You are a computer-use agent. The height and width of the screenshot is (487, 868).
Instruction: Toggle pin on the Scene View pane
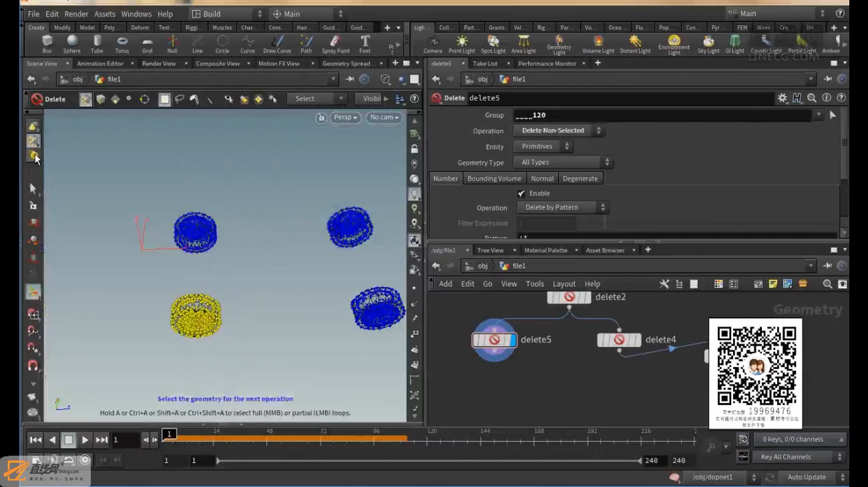coord(350,79)
